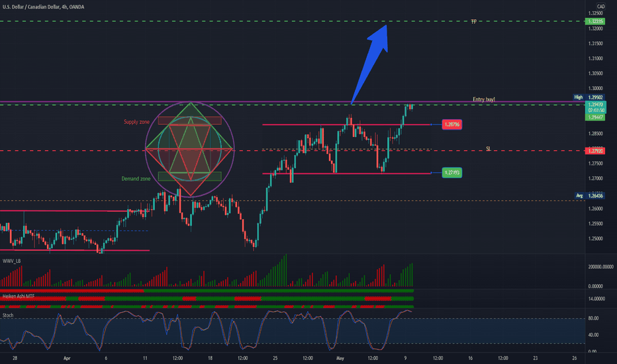
Task: Click the '6' date on time axis
Action: (x=106, y=359)
